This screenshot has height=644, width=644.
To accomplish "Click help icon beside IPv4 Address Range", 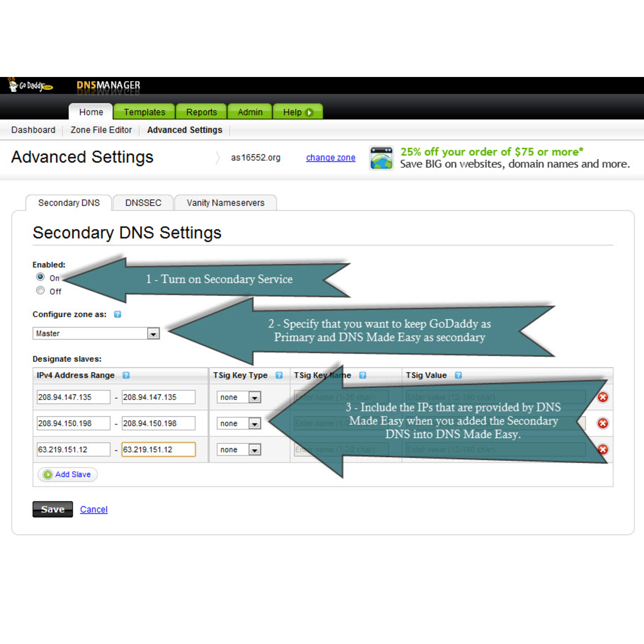I will click(x=126, y=375).
